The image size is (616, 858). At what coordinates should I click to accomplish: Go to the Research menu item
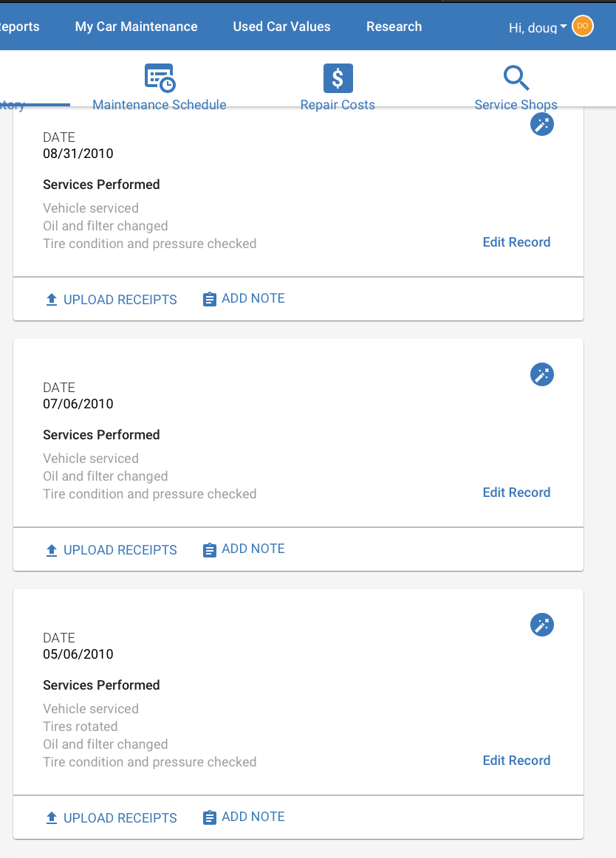click(x=394, y=27)
